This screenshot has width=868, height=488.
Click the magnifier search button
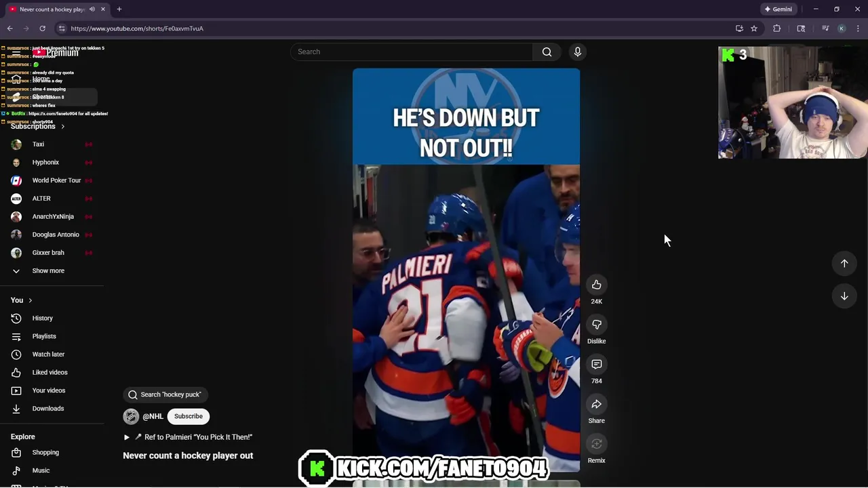click(547, 52)
